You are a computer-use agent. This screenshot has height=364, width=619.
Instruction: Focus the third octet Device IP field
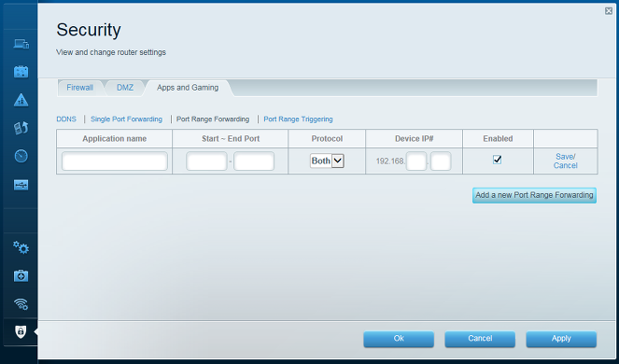coord(416,161)
